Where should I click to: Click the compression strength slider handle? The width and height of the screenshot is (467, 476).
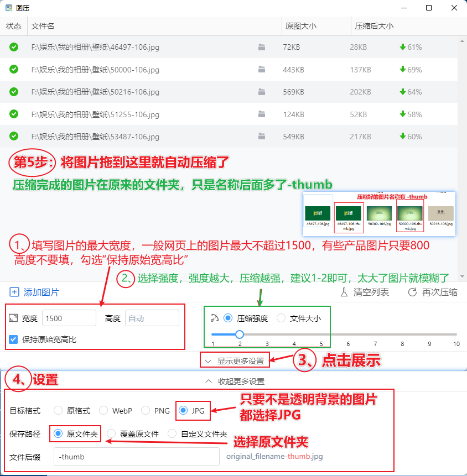point(240,334)
